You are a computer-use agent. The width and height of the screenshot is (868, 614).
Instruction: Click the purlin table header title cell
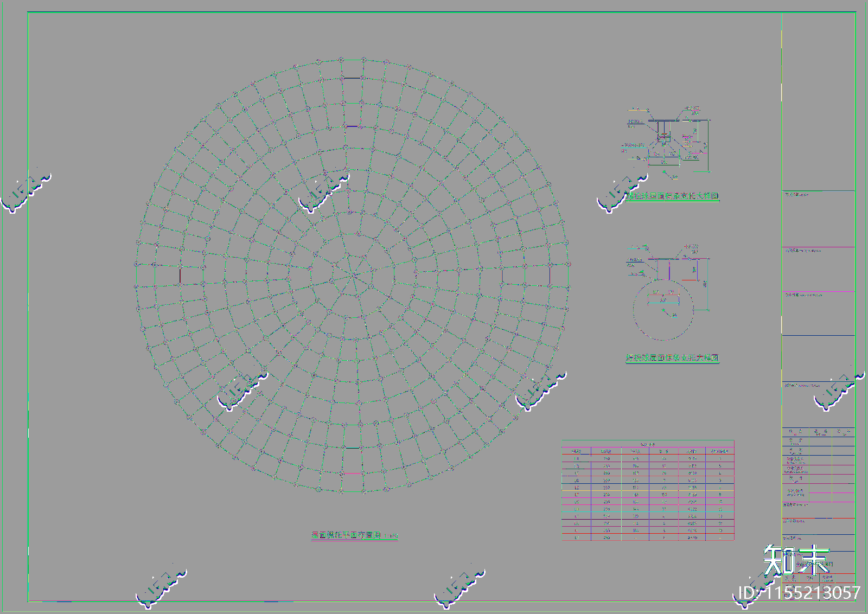click(x=648, y=444)
